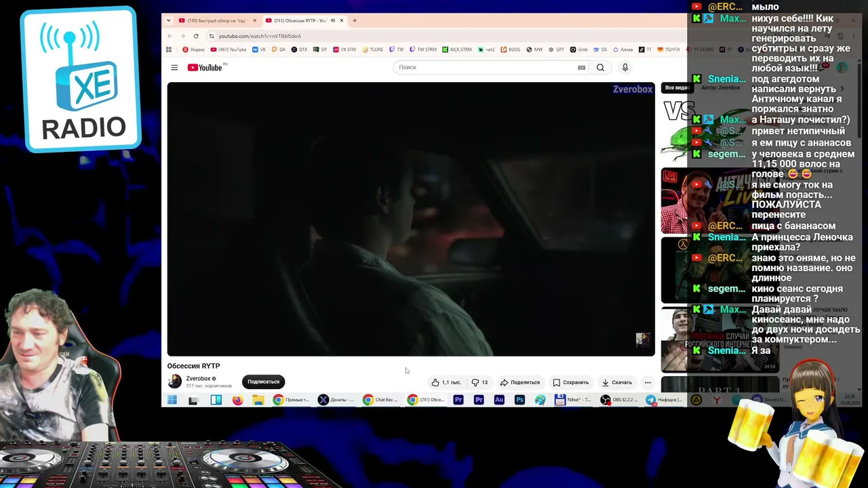Focus the YouTube search field
868x488 pixels.
click(492, 67)
